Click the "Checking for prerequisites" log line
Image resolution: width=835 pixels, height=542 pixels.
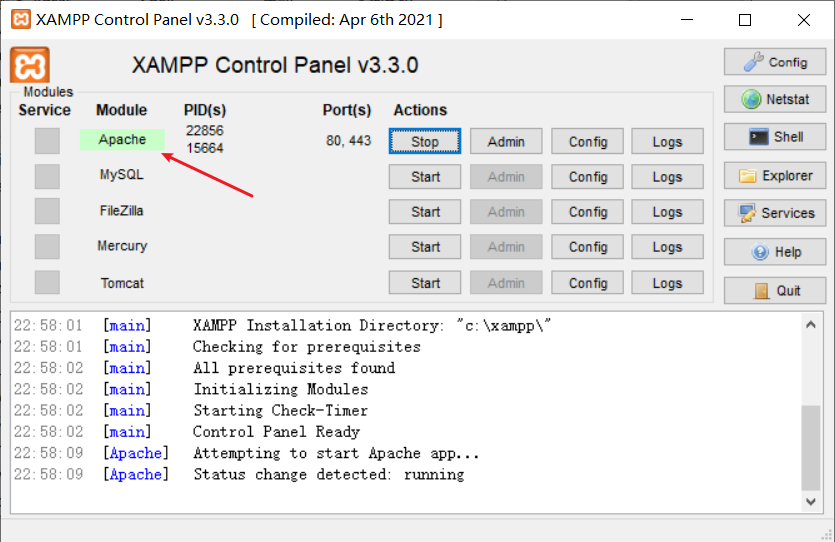(307, 347)
